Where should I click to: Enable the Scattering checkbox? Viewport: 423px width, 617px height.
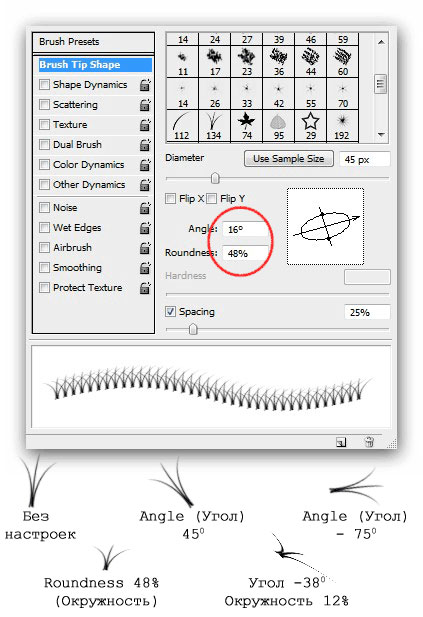click(44, 105)
